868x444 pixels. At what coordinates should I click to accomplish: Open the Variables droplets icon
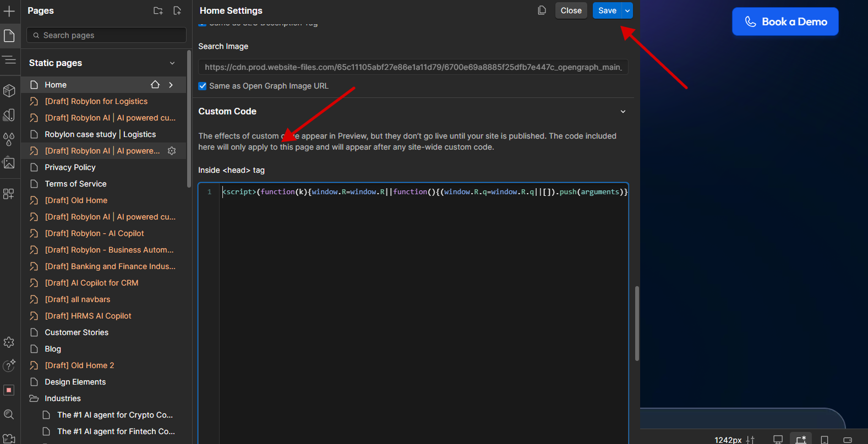[9, 139]
